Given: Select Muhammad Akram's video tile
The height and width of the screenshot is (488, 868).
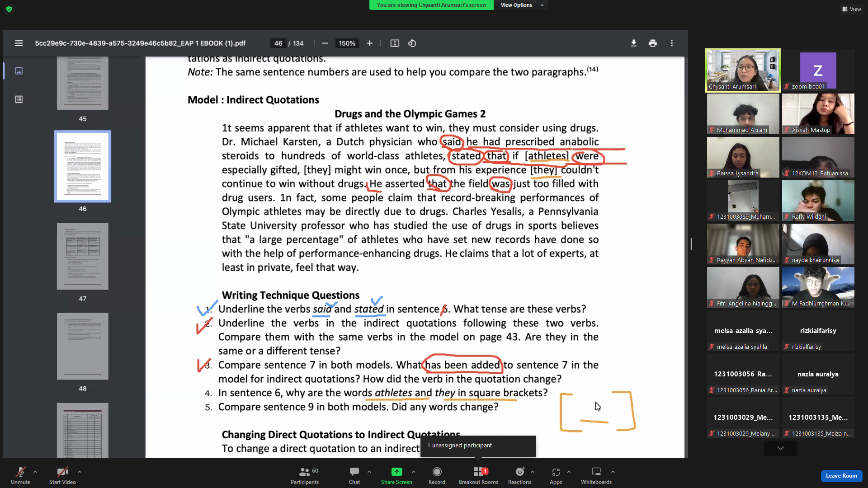Looking at the screenshot, I should pyautogui.click(x=743, y=114).
